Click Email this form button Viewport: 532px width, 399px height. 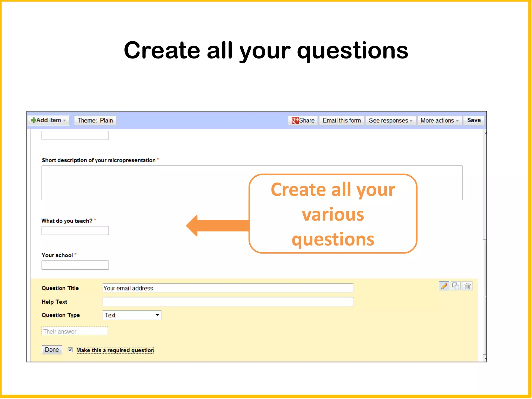click(341, 121)
